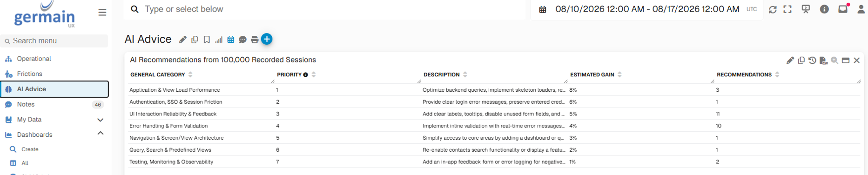Focus the Search menu field
Image resolution: width=868 pixels, height=175 pixels.
(x=54, y=41)
